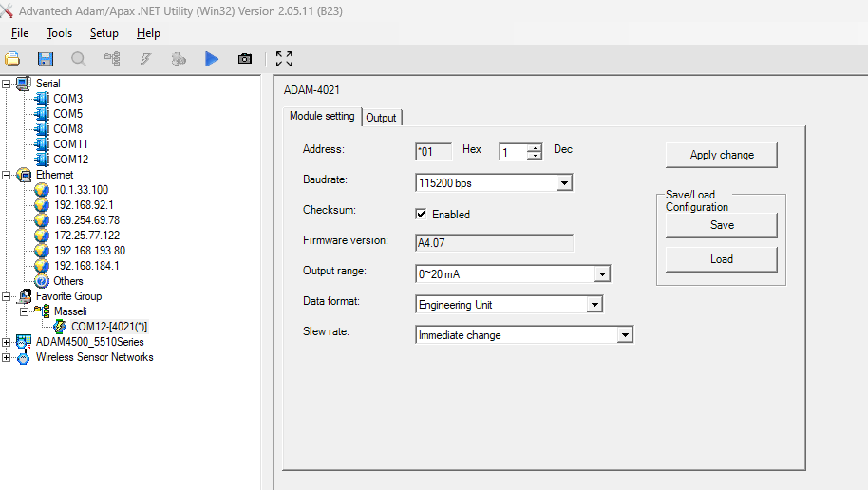Open the Help menu

click(148, 33)
